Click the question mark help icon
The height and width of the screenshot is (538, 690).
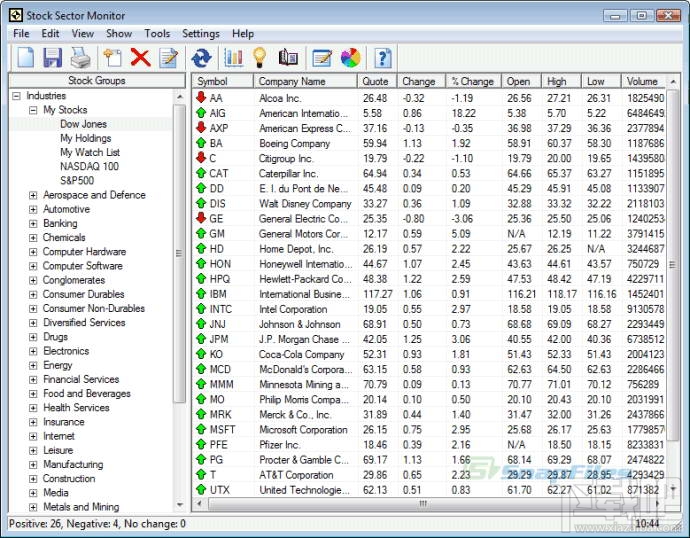[383, 58]
